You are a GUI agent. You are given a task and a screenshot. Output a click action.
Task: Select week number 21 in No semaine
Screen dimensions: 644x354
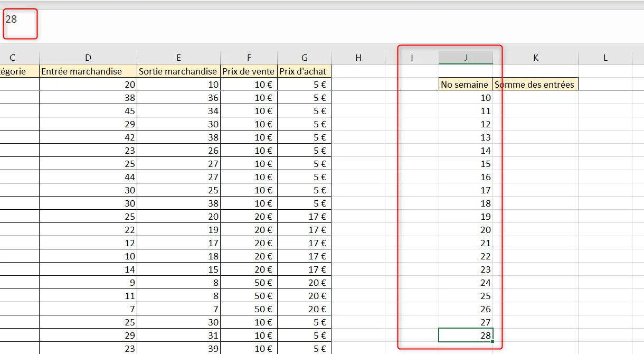(466, 243)
